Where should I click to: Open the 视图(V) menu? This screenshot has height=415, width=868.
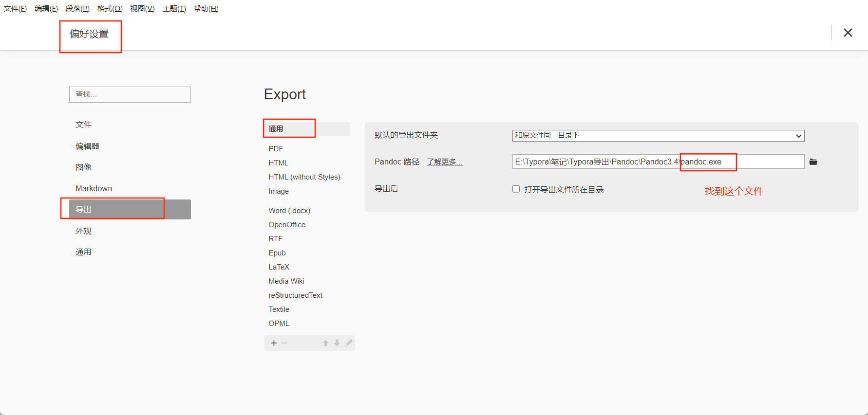(142, 9)
